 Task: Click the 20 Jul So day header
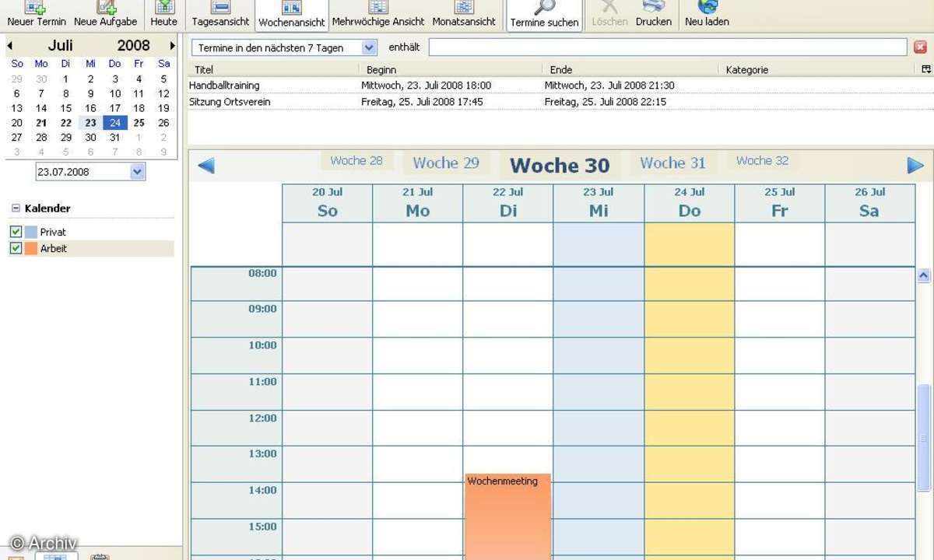click(328, 203)
